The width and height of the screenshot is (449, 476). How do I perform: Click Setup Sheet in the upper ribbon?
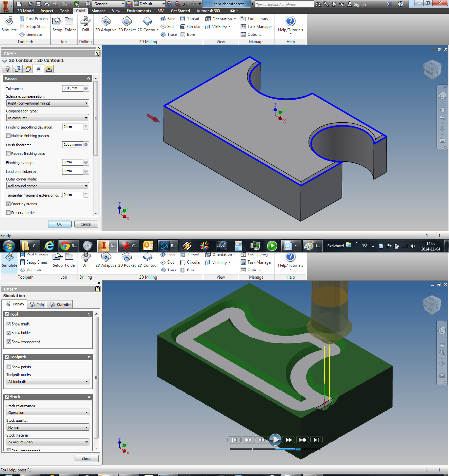pyautogui.click(x=33, y=27)
